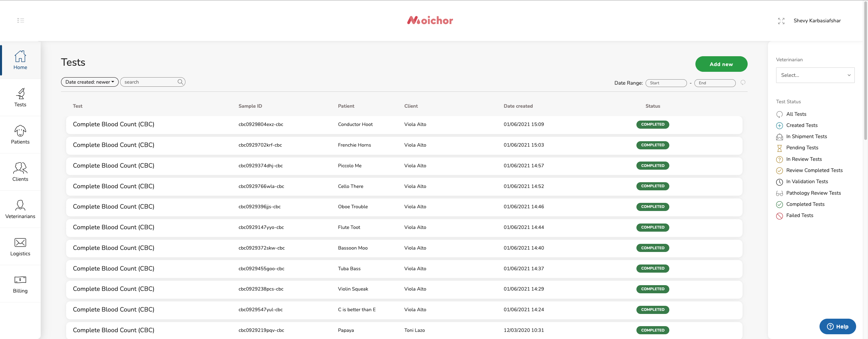This screenshot has width=868, height=339.
Task: Click sample ID cbc0929374dhj-cbc
Action: 260,166
